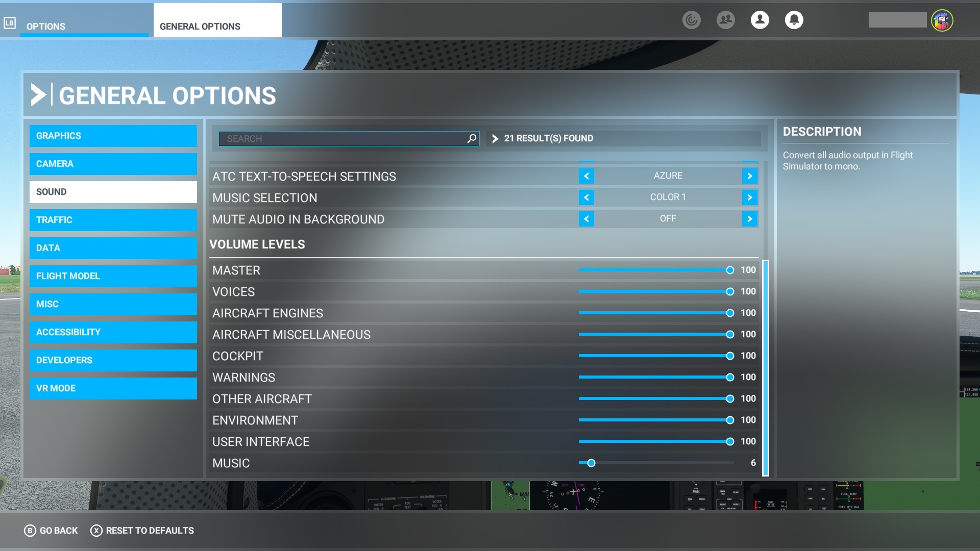Viewport: 980px width, 551px height.
Task: Open the GRAPHICS settings panel
Action: [113, 135]
